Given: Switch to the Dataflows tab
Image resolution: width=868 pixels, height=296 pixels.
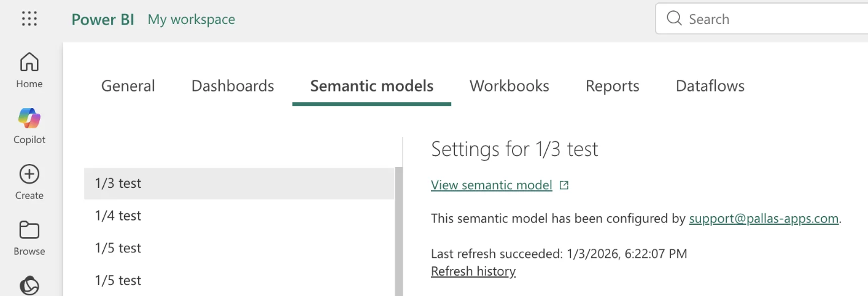Looking at the screenshot, I should click(x=710, y=86).
